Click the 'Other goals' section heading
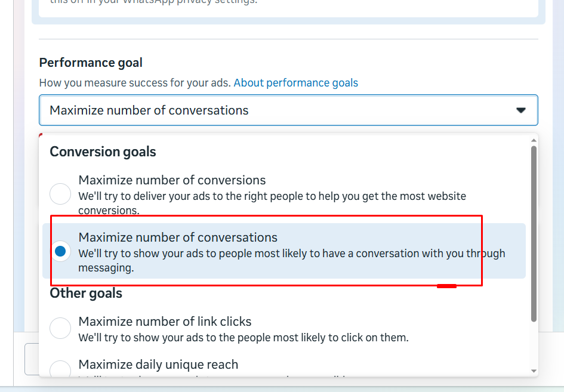564x392 pixels. pyautogui.click(x=86, y=293)
